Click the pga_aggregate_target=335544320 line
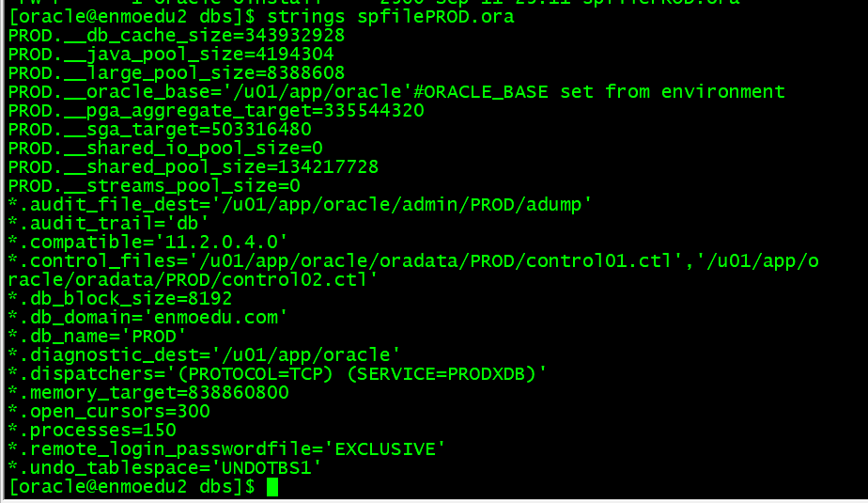This screenshot has width=868, height=503. (x=216, y=111)
